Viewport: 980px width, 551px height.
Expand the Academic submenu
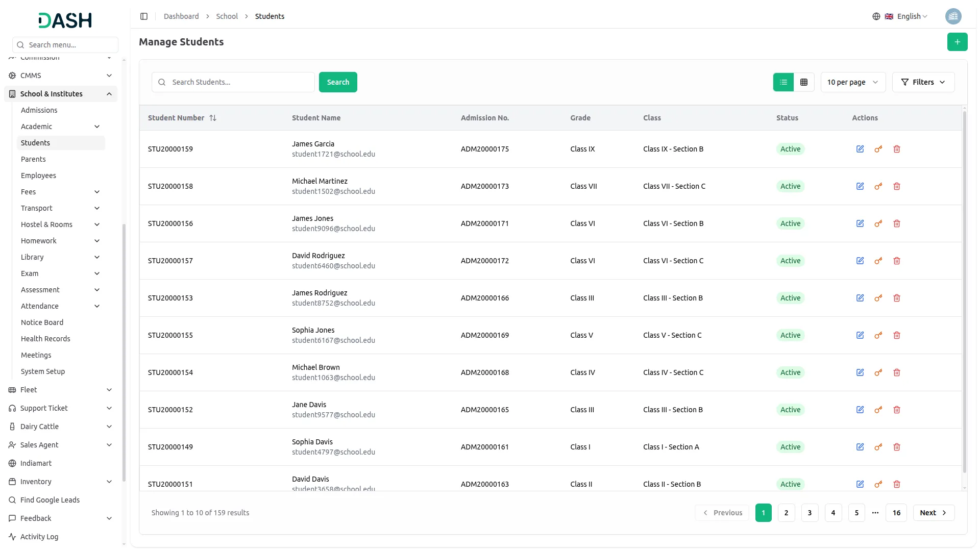61,127
